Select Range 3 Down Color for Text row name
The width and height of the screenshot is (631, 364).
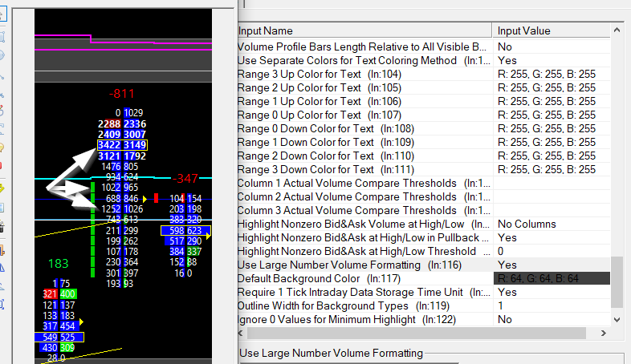coord(365,169)
